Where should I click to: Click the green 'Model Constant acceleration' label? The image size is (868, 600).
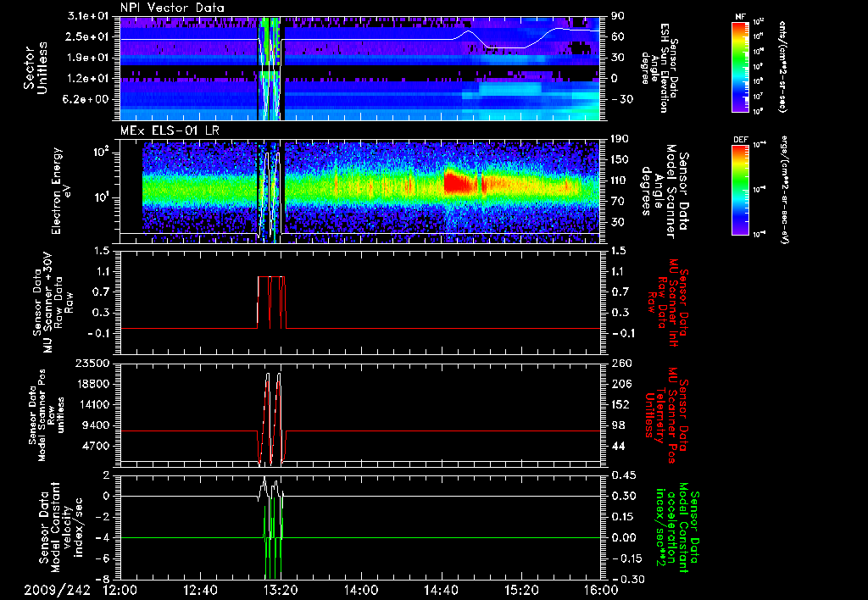677,527
